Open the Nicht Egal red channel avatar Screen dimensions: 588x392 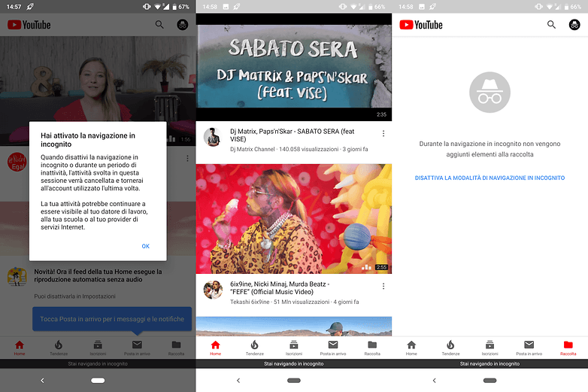[x=17, y=162]
